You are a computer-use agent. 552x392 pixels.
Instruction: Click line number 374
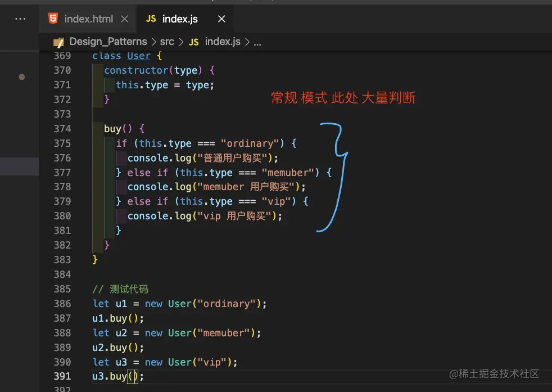62,129
